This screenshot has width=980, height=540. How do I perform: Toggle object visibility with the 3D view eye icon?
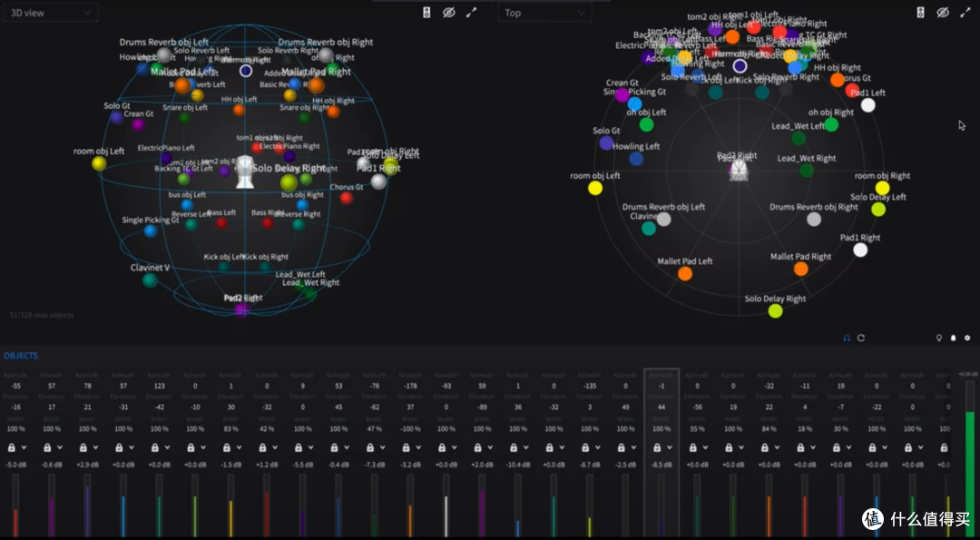449,13
